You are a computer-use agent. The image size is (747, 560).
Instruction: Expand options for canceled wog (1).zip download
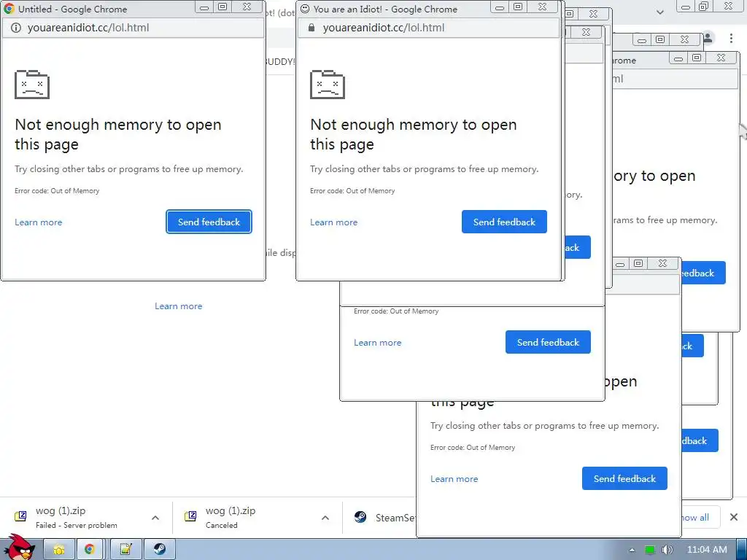325,518
